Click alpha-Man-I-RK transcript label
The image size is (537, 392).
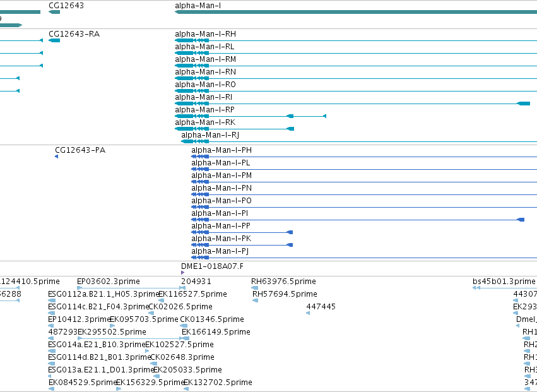tap(205, 122)
